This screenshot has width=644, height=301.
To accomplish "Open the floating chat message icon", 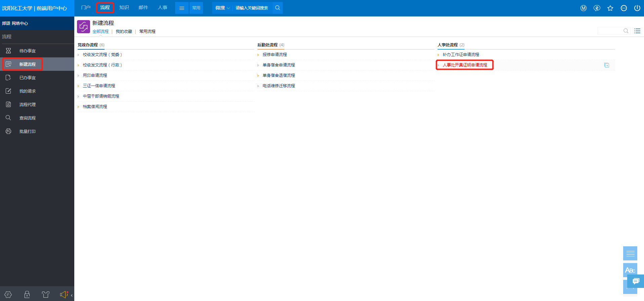I will click(636, 281).
